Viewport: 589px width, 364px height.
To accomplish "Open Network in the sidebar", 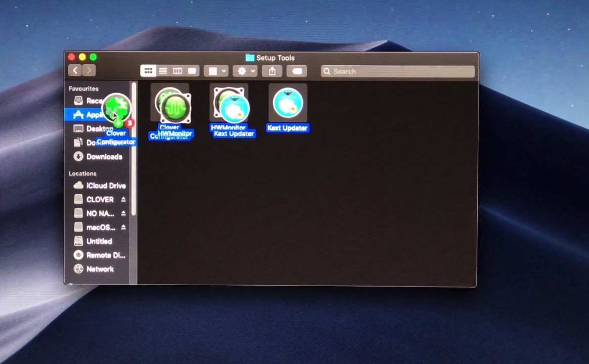I will [x=97, y=269].
